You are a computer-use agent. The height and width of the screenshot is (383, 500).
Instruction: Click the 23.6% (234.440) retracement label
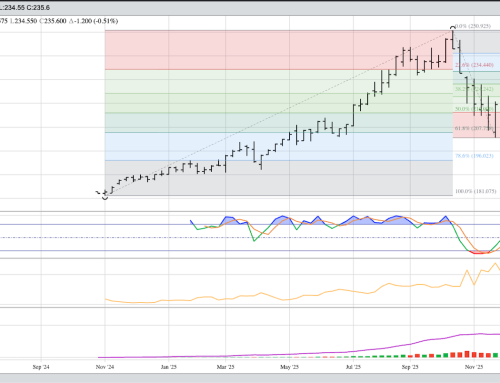[x=474, y=65]
